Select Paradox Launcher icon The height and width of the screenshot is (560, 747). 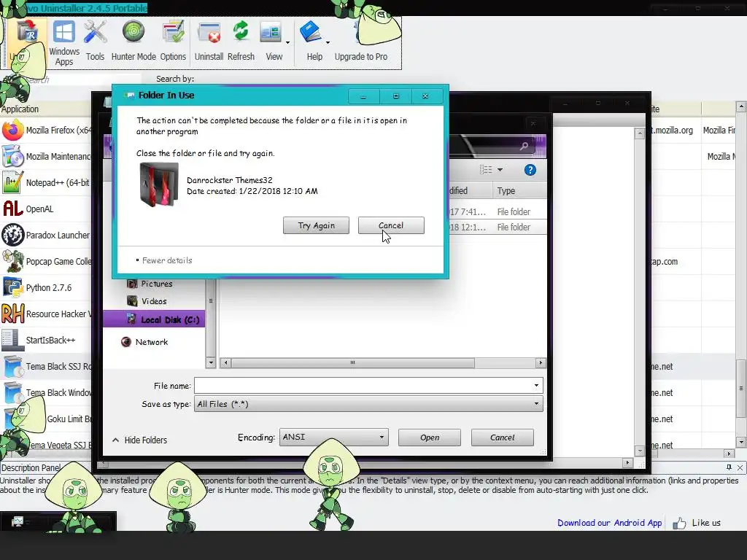click(x=13, y=235)
